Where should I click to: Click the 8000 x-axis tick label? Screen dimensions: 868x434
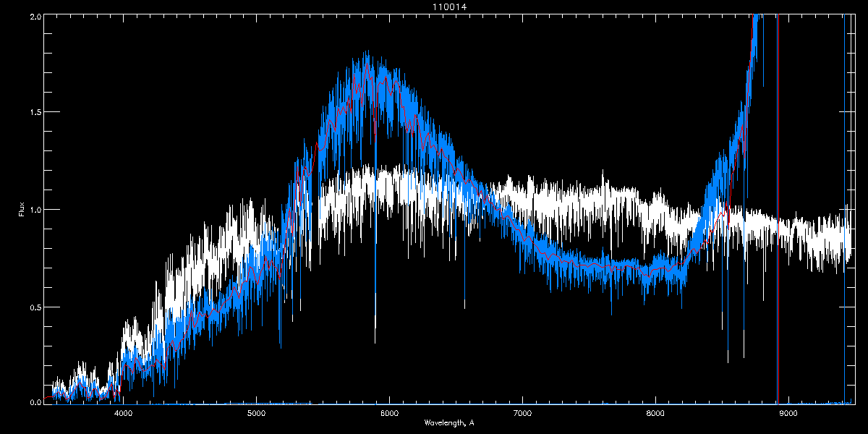click(655, 414)
